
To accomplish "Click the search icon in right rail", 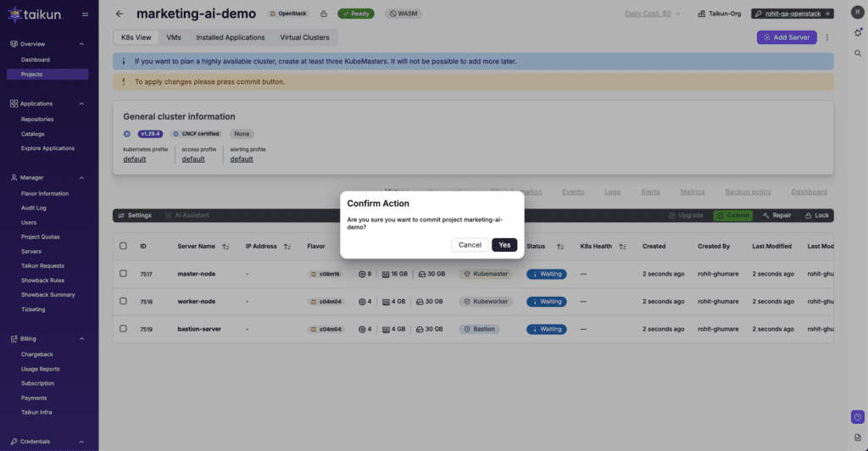I will pos(858,53).
